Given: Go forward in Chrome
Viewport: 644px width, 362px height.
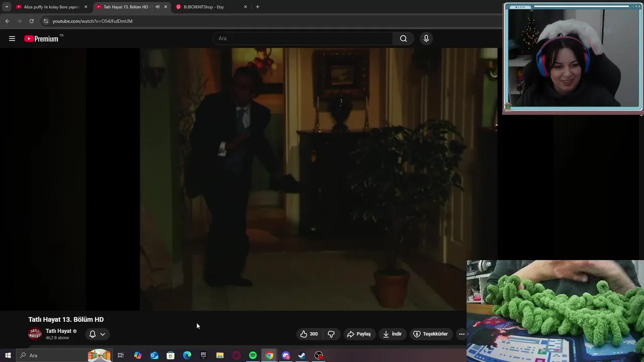Looking at the screenshot, I should [x=19, y=21].
